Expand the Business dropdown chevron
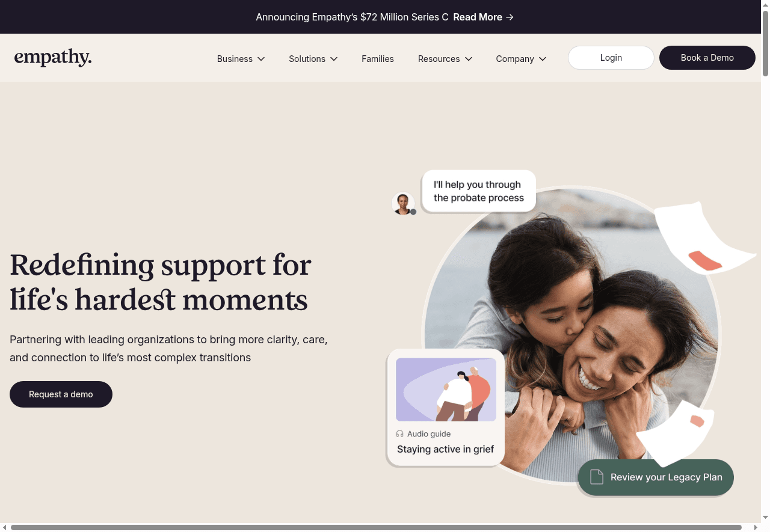 pyautogui.click(x=261, y=59)
